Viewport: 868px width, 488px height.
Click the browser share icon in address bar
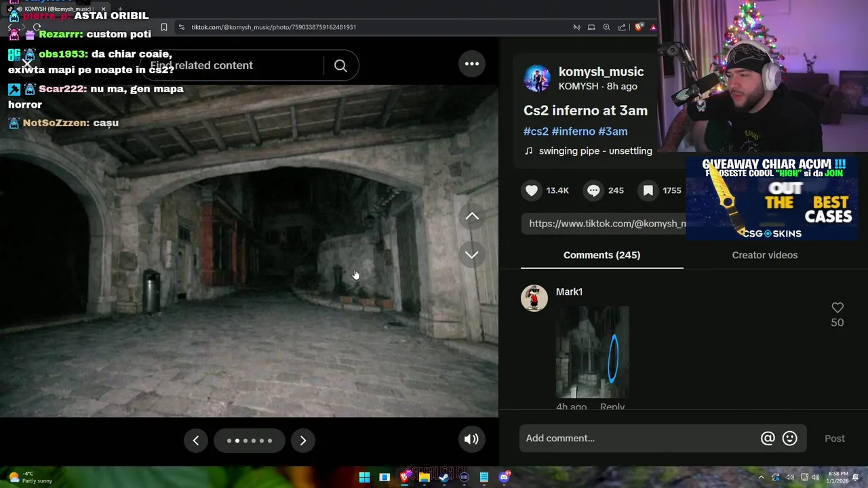(622, 27)
